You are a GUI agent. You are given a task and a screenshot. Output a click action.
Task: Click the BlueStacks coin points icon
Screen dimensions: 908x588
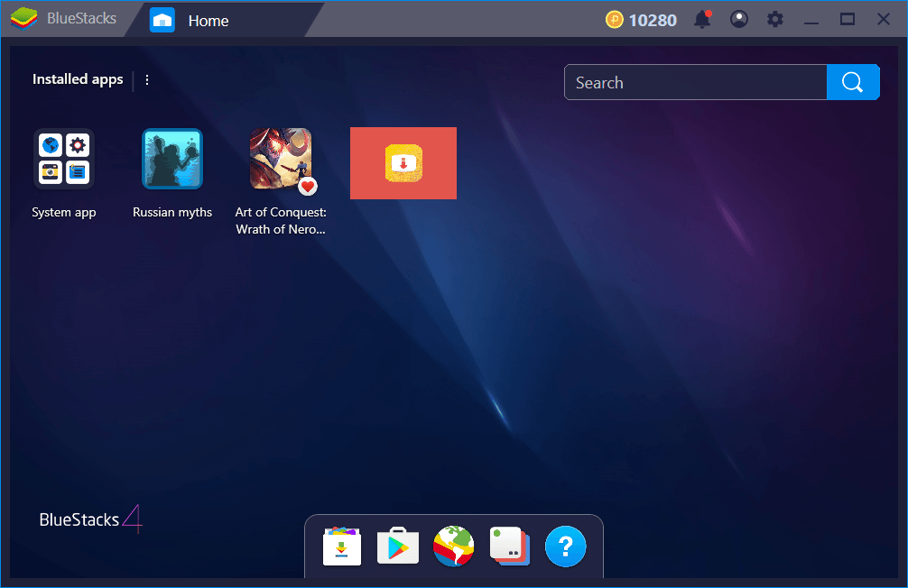[x=615, y=20]
